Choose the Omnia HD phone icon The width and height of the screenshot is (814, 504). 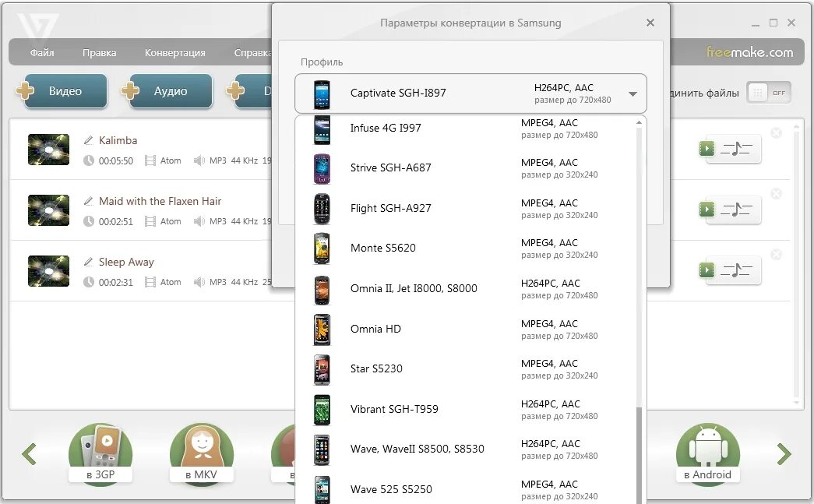(x=322, y=330)
